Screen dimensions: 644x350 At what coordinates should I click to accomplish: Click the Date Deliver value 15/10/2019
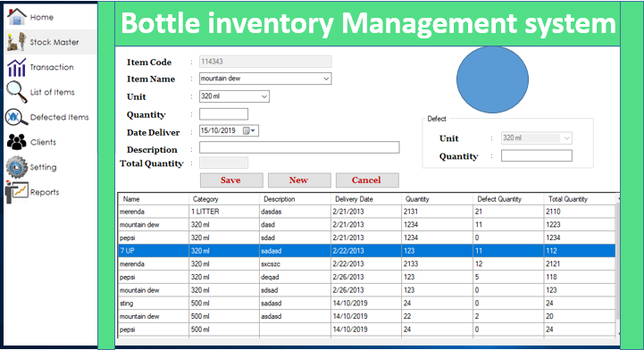(219, 130)
